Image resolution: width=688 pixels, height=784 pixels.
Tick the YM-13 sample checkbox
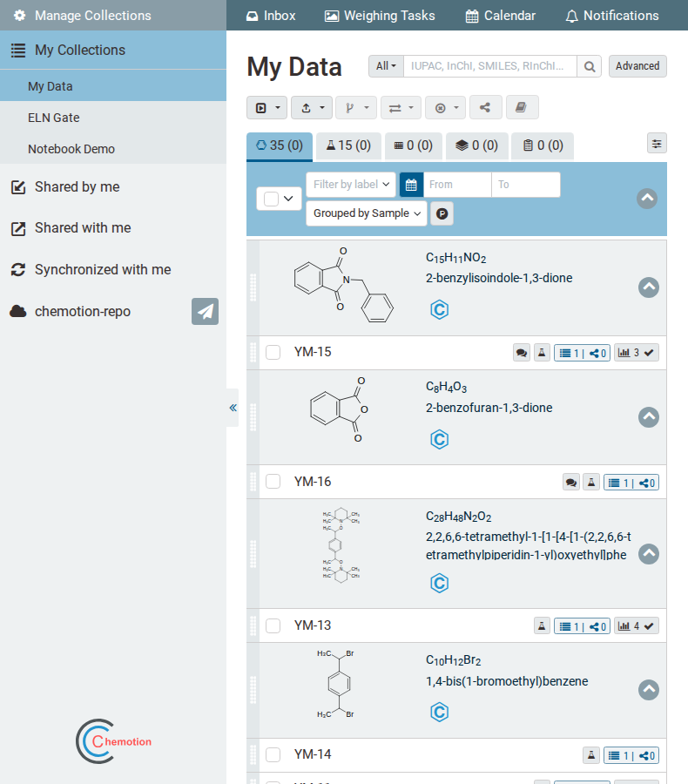pos(273,625)
